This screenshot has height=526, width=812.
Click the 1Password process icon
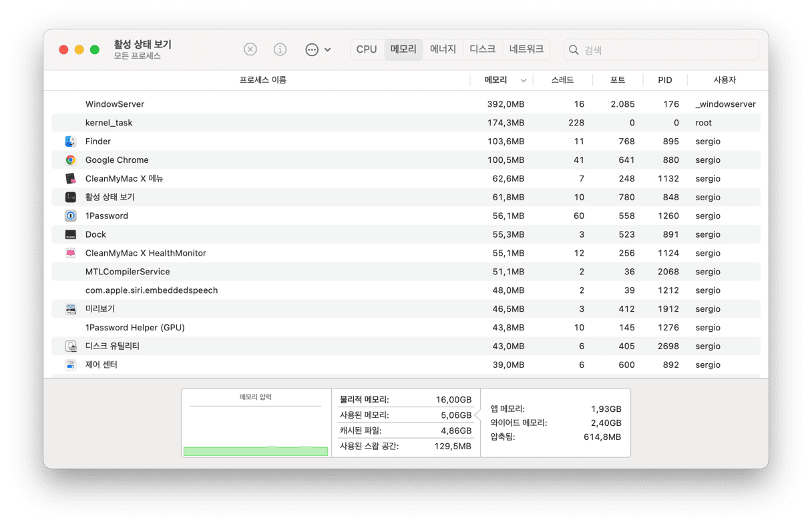click(x=71, y=216)
